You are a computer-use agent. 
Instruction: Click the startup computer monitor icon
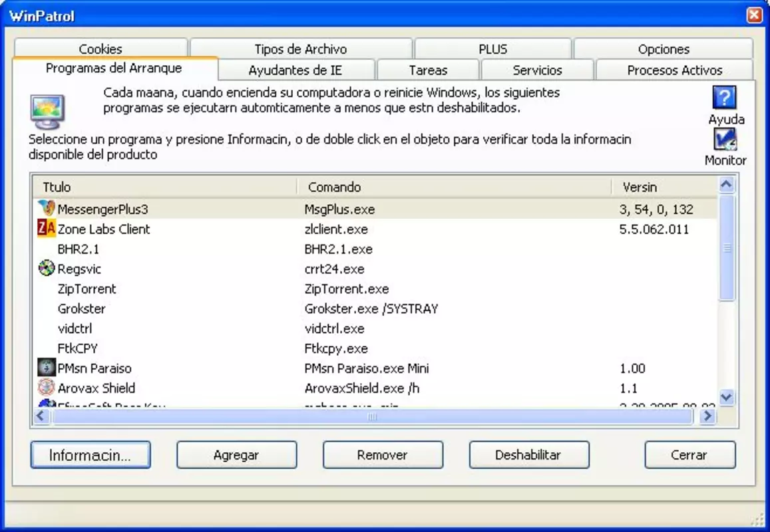tap(47, 112)
